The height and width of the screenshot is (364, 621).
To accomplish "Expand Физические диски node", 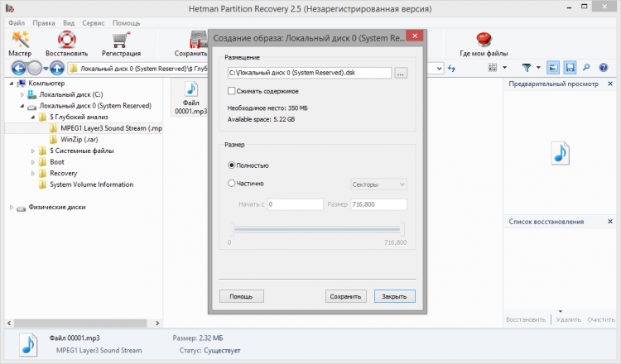I will 12,207.
